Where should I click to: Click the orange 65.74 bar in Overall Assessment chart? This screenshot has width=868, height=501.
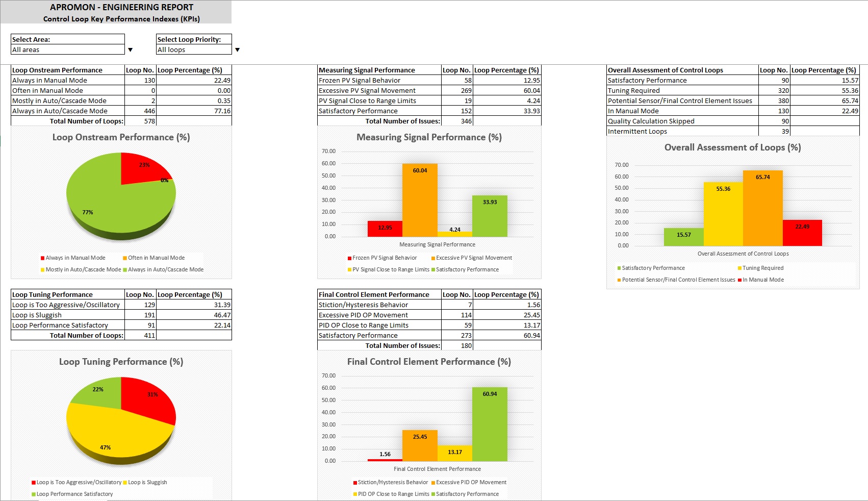coord(762,208)
